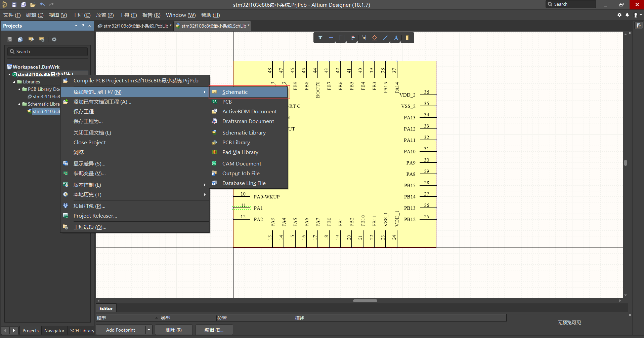The width and height of the screenshot is (644, 338).
Task: Click the add component part tool in active bar
Action: click(407, 38)
